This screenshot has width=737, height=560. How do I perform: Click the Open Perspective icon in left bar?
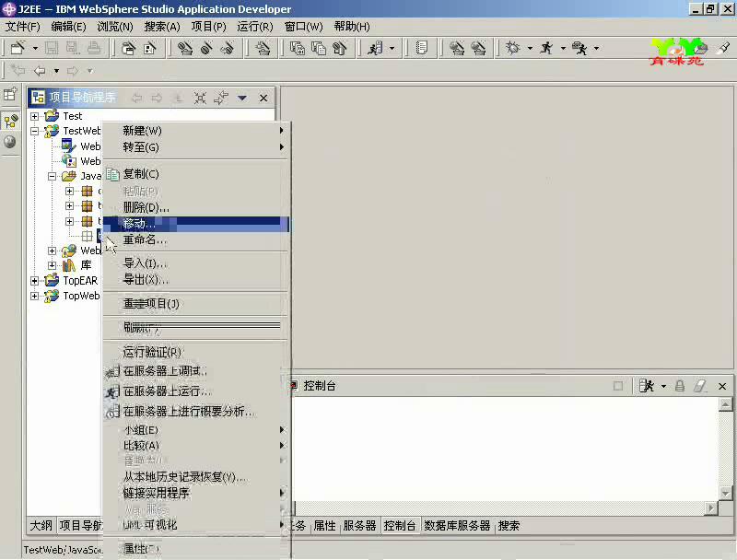[10, 94]
